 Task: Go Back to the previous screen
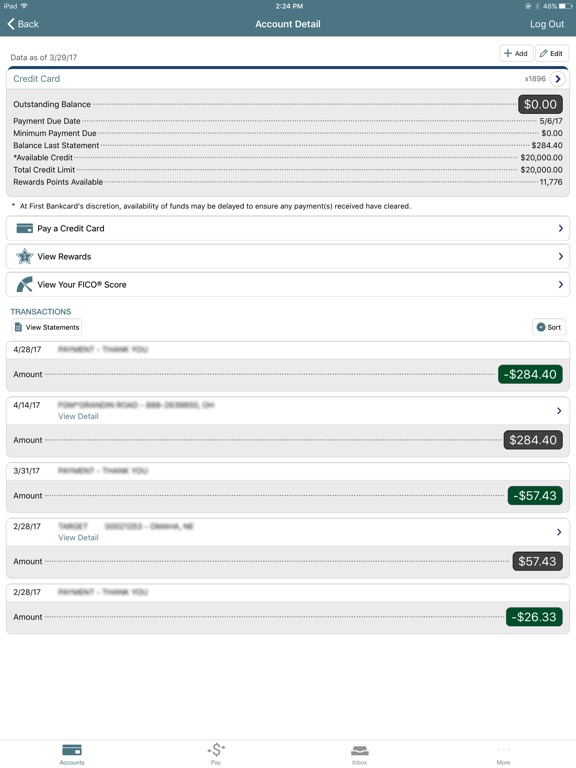23,24
